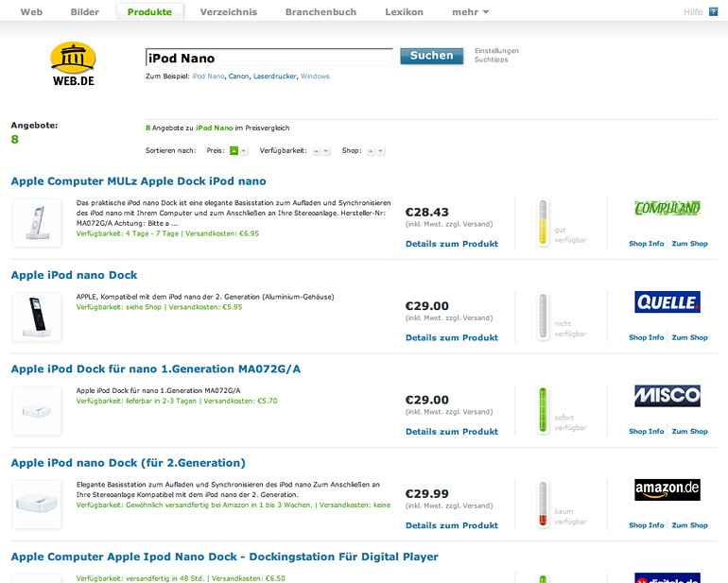Click the Quelle shop logo
Viewport: 728px width, 583px height.
[667, 302]
